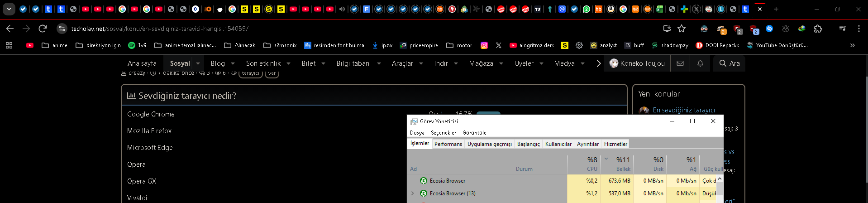Bookmark this page with the star icon
Viewport: 868px width, 203px height.
[x=682, y=29]
